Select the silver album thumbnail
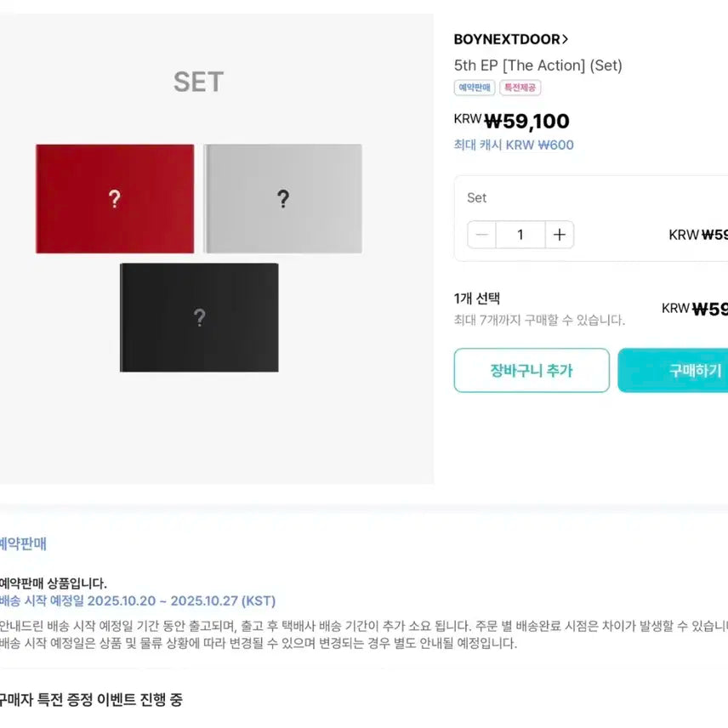728x728 pixels. (x=283, y=199)
